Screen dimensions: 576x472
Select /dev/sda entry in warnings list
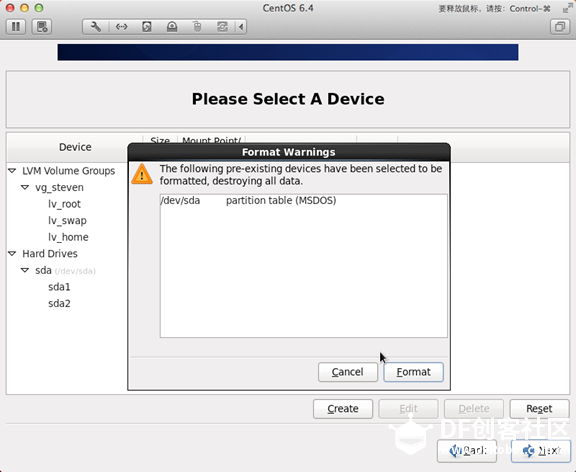click(x=303, y=201)
